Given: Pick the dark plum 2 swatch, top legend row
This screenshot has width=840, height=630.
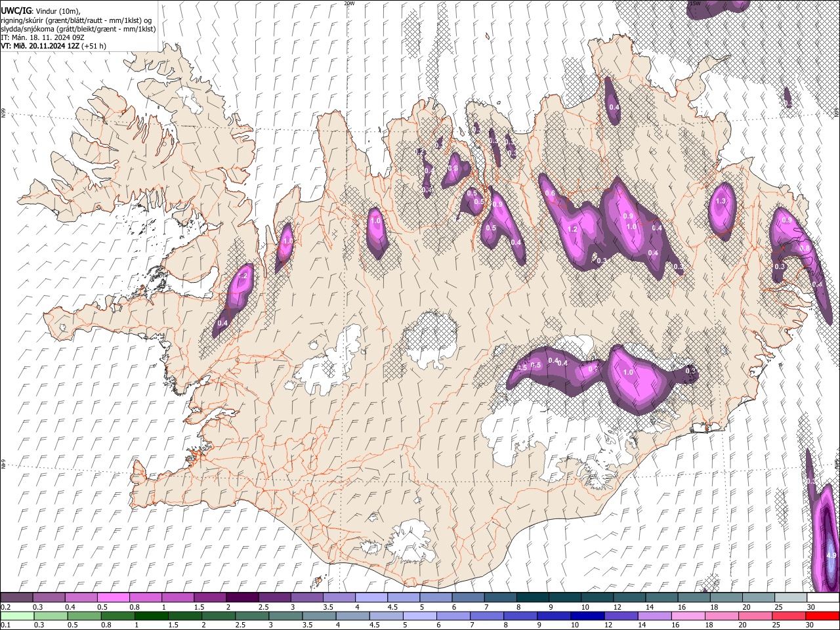Looking at the screenshot, I should (x=242, y=597).
